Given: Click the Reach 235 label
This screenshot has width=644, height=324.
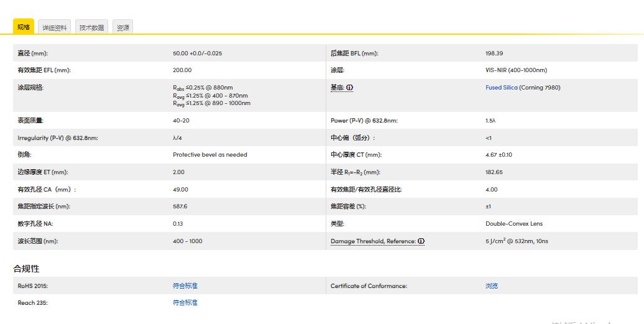Looking at the screenshot, I should 32,303.
